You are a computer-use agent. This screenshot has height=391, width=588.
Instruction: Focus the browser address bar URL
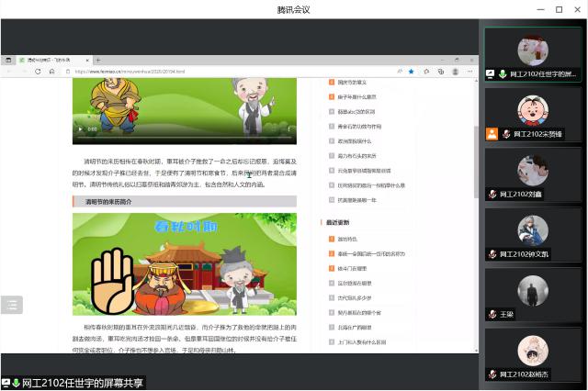tap(130, 72)
